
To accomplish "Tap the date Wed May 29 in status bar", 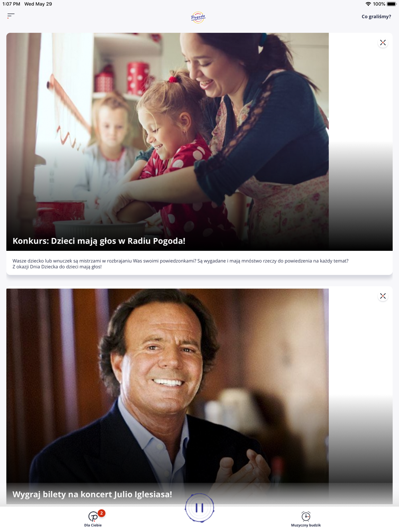I will [38, 4].
